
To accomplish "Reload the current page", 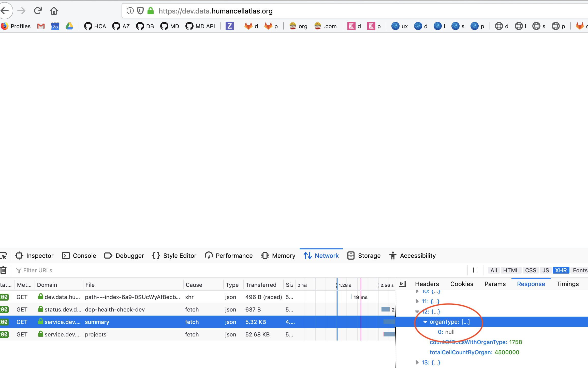I will [x=38, y=11].
